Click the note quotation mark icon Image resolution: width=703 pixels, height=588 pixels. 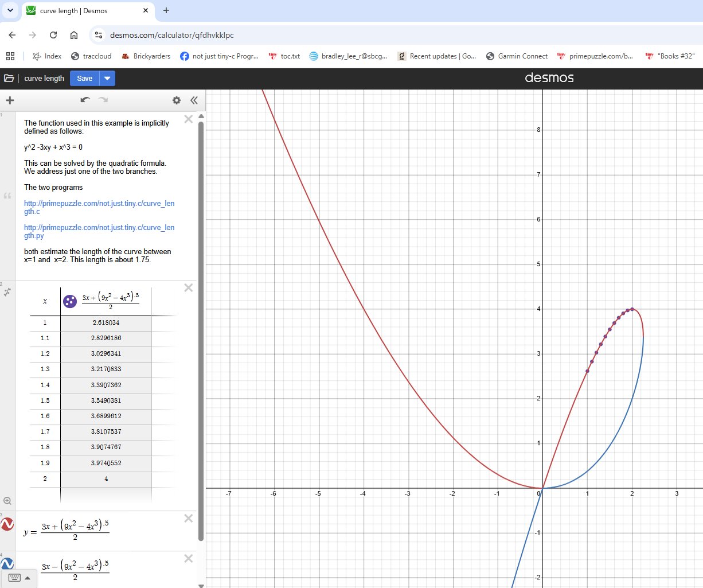(7, 196)
